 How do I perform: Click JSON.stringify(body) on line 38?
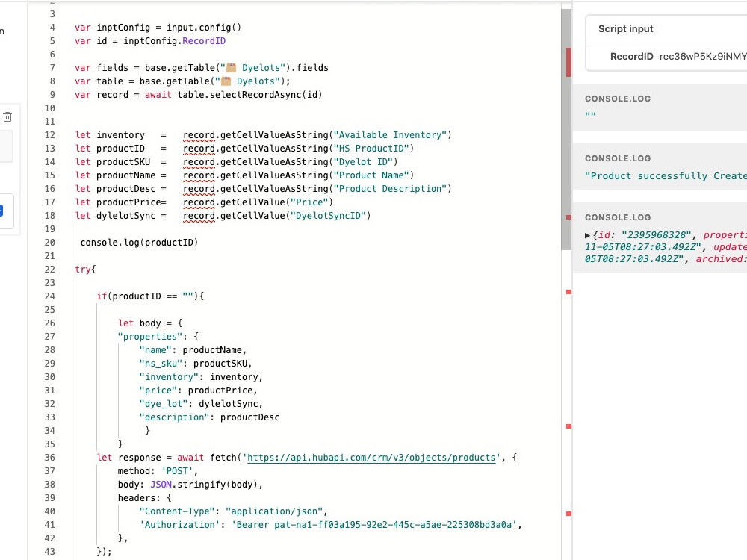203,485
